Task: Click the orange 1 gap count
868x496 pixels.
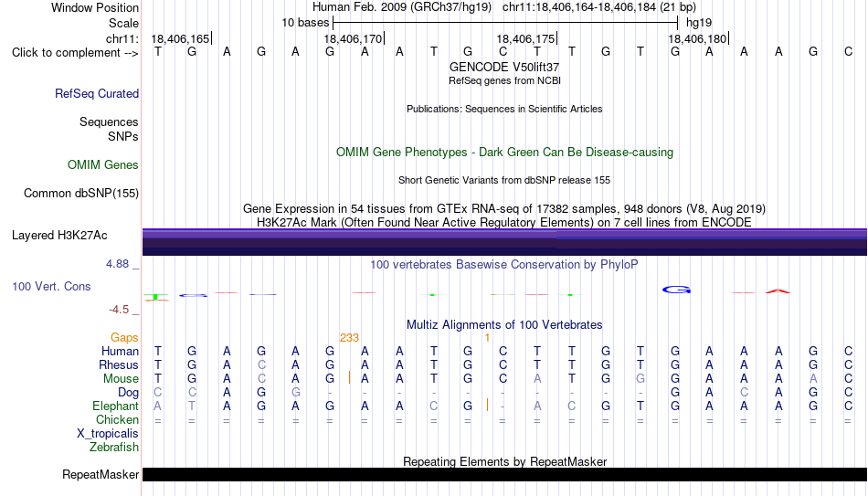Action: [487, 338]
